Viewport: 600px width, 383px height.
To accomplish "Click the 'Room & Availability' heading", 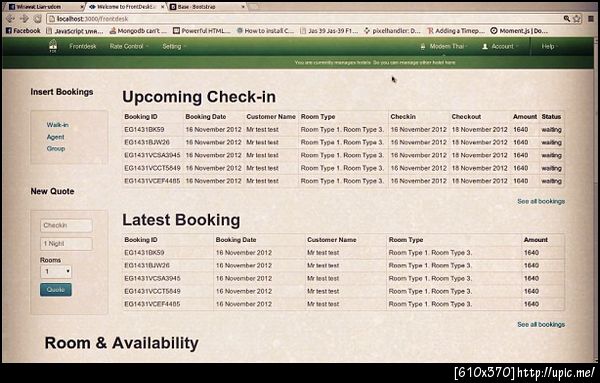I will 122,343.
